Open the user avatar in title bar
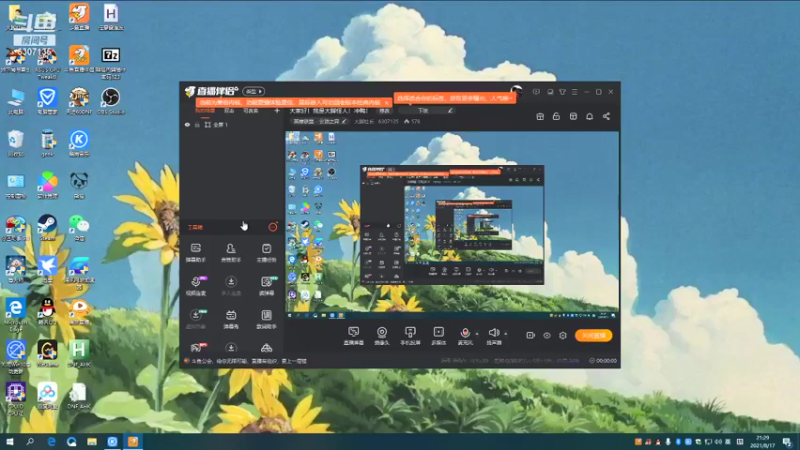This screenshot has width=800, height=450. coord(516,91)
